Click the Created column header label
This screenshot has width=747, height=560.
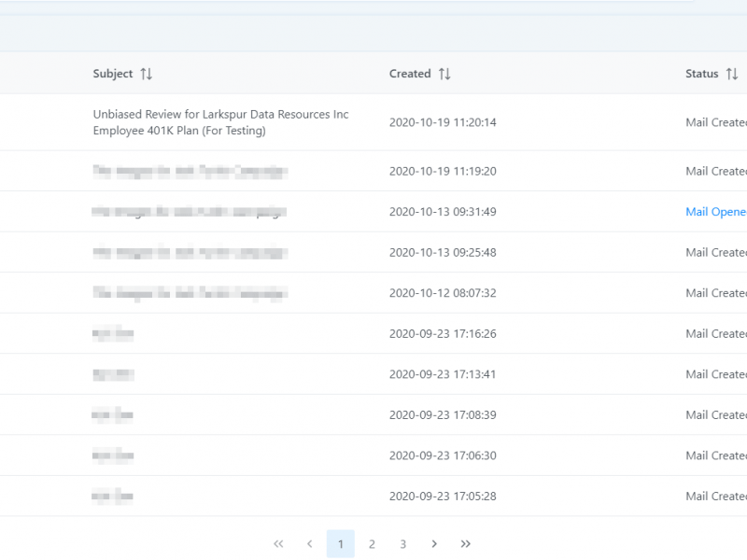pyautogui.click(x=410, y=74)
